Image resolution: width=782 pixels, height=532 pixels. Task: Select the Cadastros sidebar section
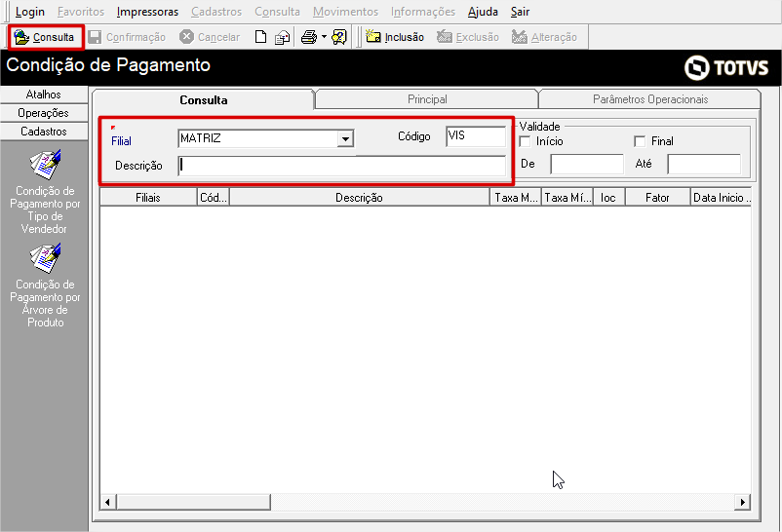[44, 132]
